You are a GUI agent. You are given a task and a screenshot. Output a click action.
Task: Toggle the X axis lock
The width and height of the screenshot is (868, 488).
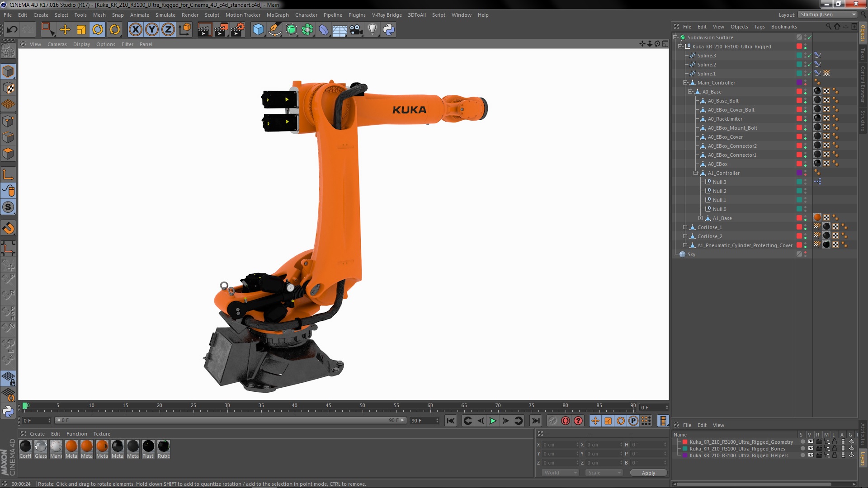click(x=135, y=30)
